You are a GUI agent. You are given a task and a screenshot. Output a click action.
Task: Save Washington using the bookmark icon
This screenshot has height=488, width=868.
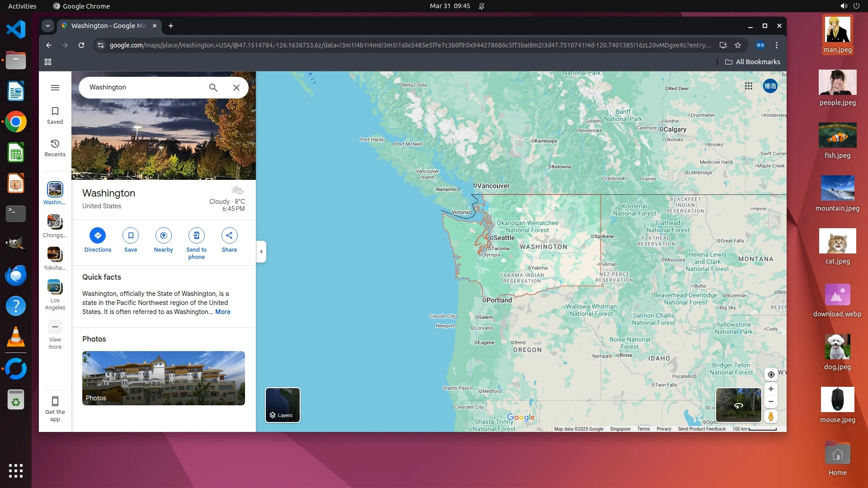[131, 235]
